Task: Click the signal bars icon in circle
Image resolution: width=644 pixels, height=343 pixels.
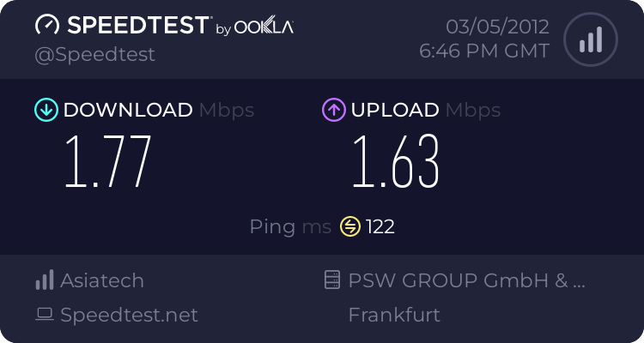Action: click(589, 39)
